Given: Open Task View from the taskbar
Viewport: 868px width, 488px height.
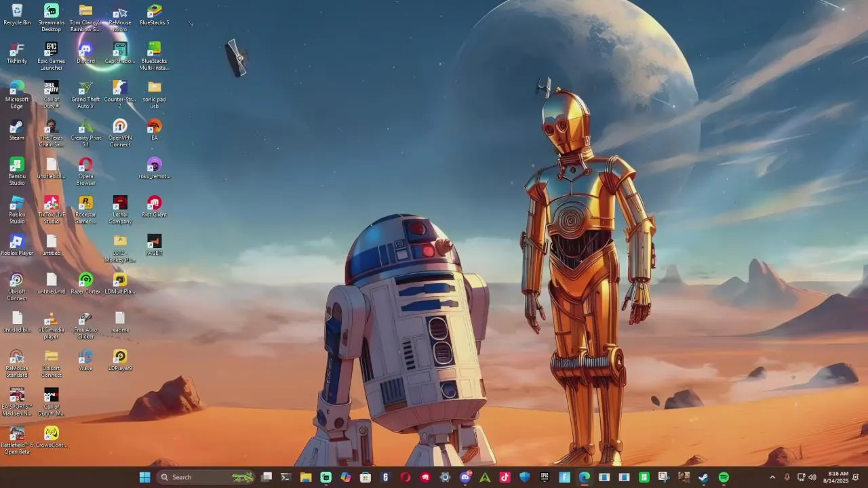Looking at the screenshot, I should [x=267, y=477].
